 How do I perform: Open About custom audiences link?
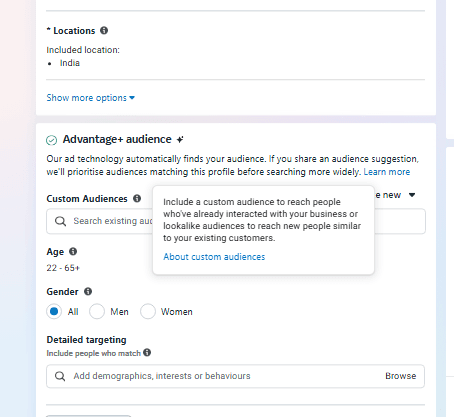pyautogui.click(x=214, y=257)
